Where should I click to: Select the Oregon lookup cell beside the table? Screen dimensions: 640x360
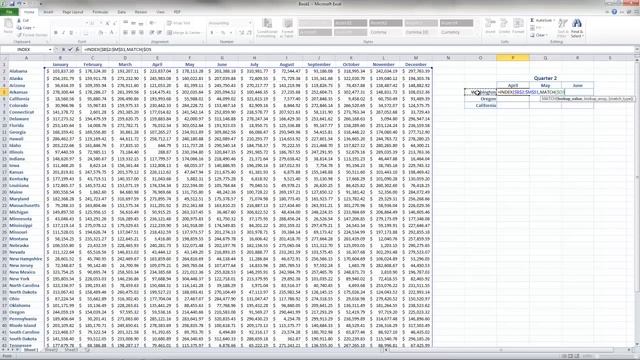pyautogui.click(x=480, y=99)
